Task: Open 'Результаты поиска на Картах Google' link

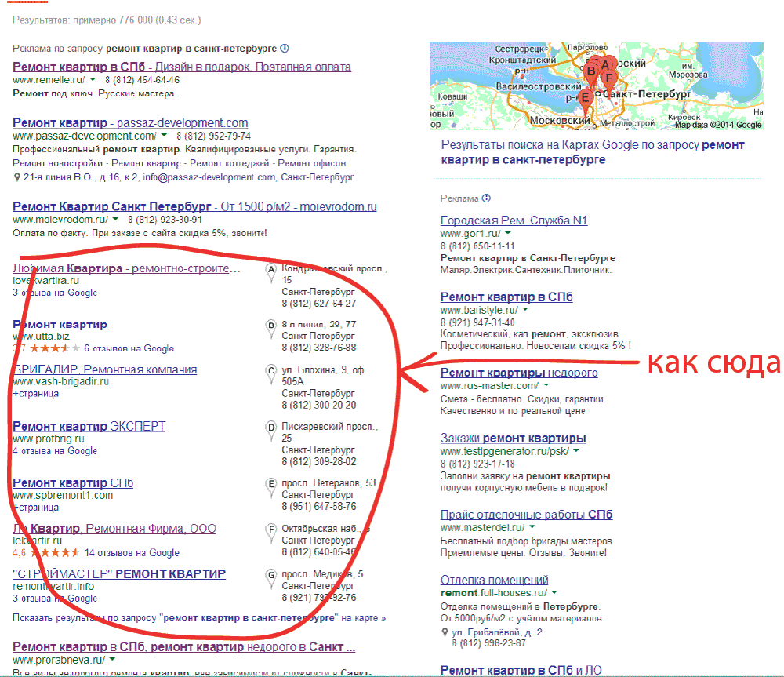Action: (593, 152)
